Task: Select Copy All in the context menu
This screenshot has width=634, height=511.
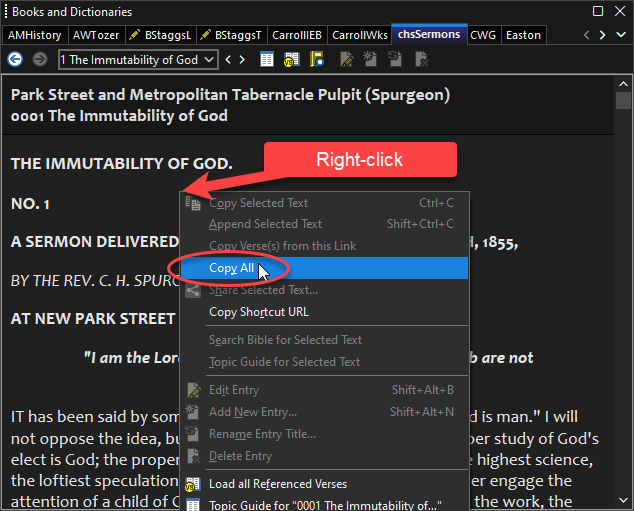Action: pos(324,268)
